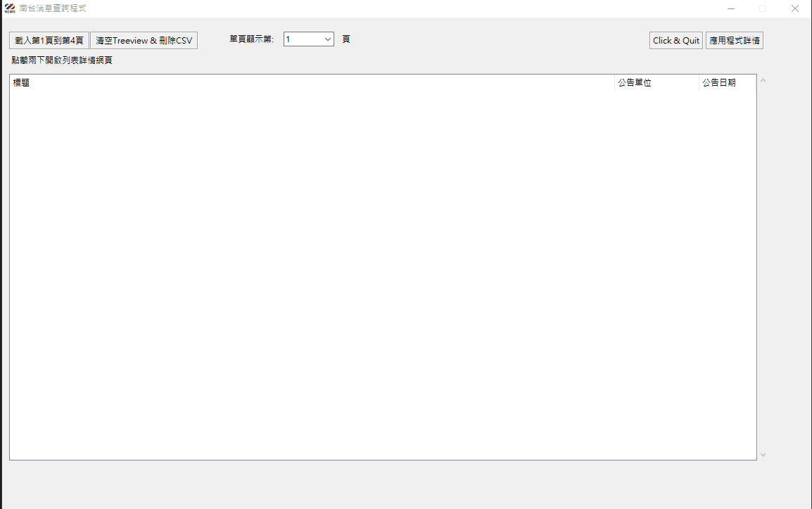Click the 南台消息查詢程式 title bar text
Screen dimensions: 812x509
click(x=53, y=8)
